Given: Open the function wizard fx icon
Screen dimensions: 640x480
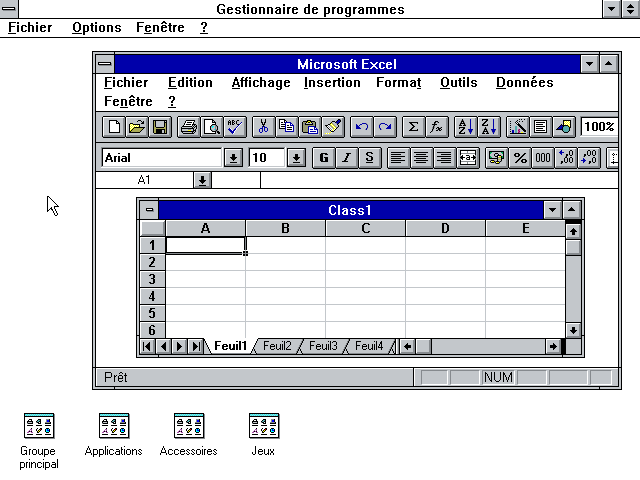Looking at the screenshot, I should (x=437, y=127).
